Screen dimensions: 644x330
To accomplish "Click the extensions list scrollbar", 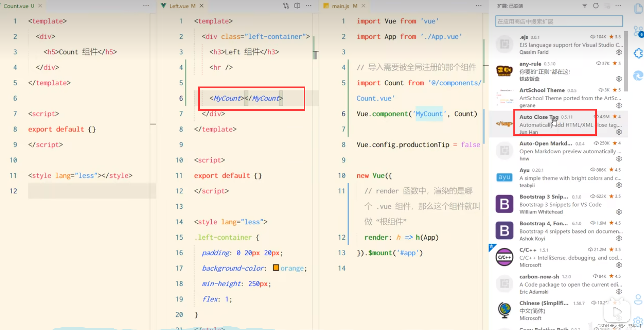I will (x=626, y=61).
